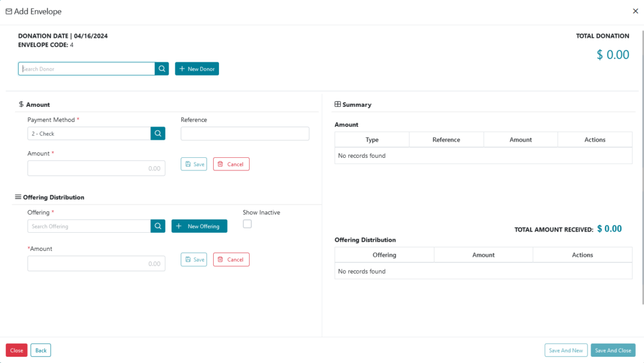
Task: Click the dollar icon on the Amount section
Action: tap(21, 104)
